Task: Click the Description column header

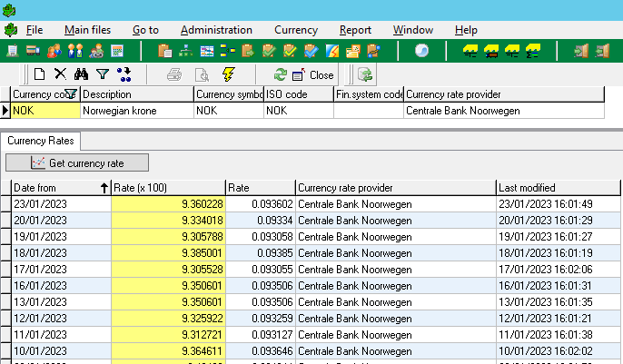Action: click(x=137, y=94)
